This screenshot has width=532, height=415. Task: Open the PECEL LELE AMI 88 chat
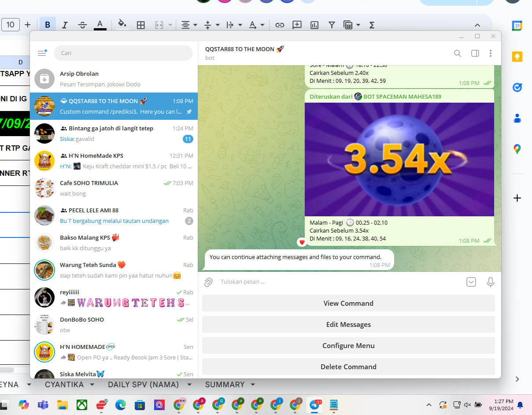click(x=114, y=215)
